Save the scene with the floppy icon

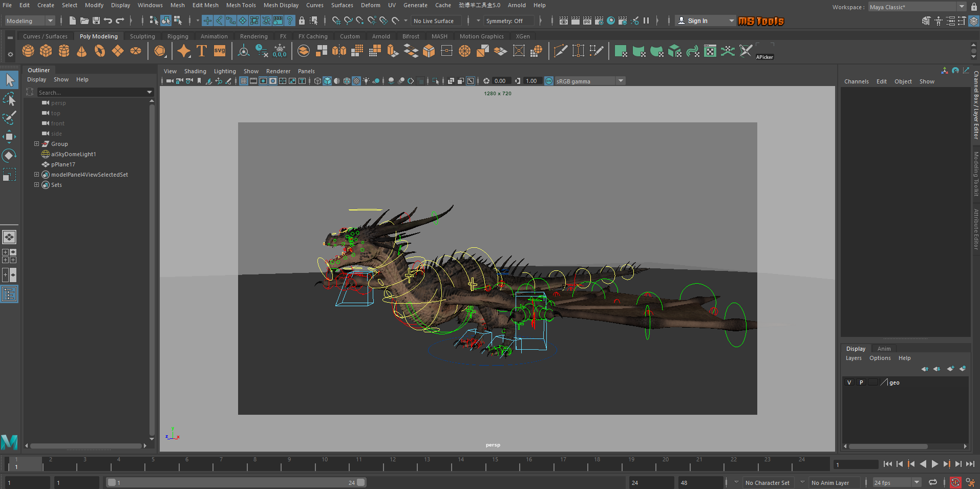coord(96,20)
